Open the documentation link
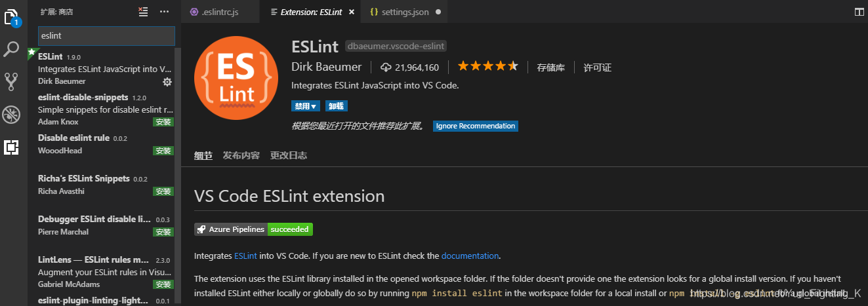Screen dimensions: 868x306 [x=470, y=256]
